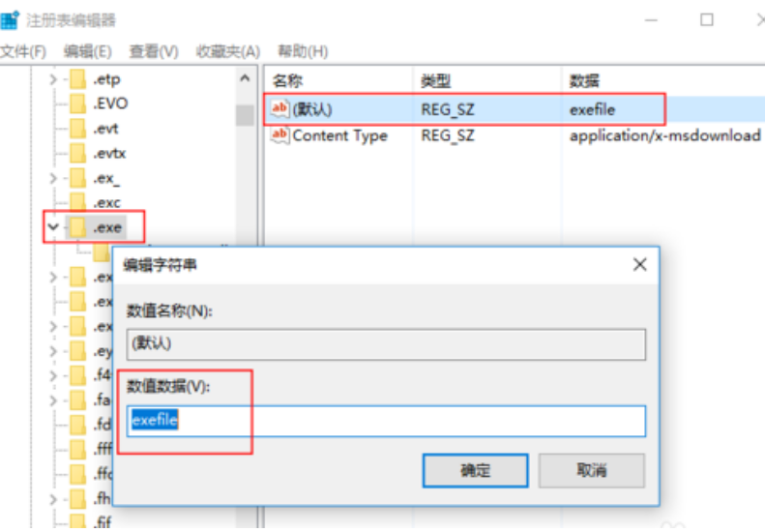Click the .evtx key label
Viewport: 765px width, 532px height.
[x=110, y=153]
